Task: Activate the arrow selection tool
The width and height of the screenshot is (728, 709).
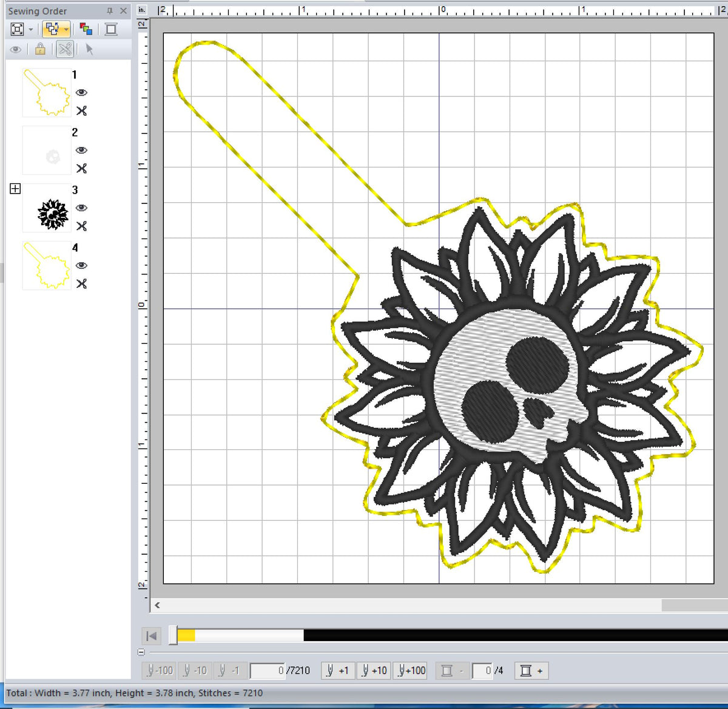Action: point(89,49)
